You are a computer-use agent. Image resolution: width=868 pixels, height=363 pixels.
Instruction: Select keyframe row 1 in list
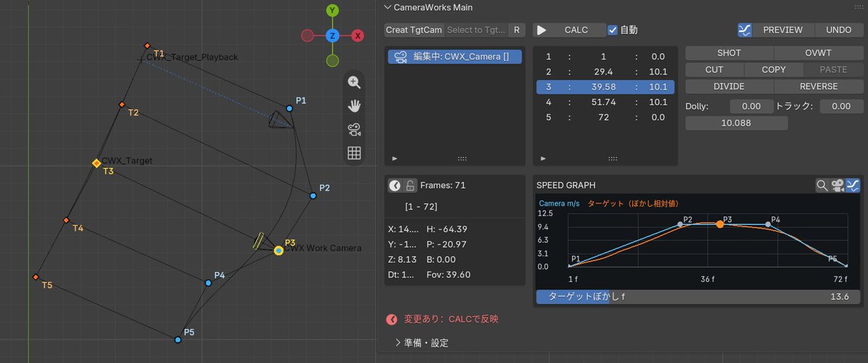click(605, 56)
